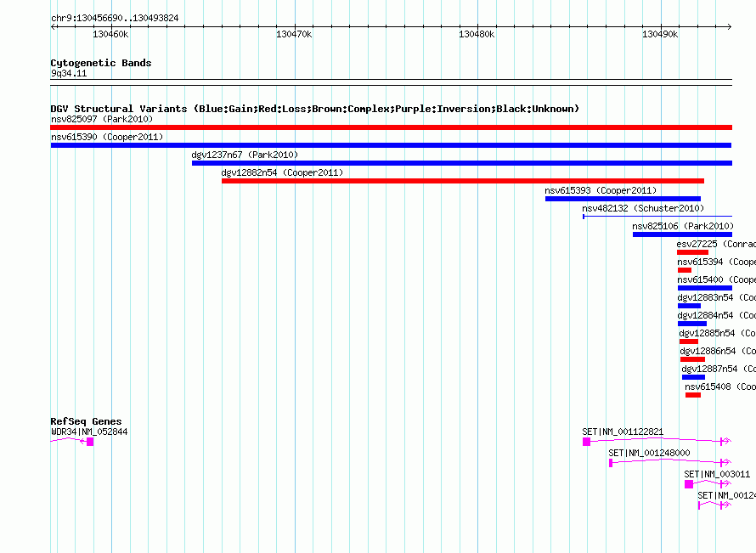Click the nsv482132 (Schuster2010) label
The height and width of the screenshot is (553, 756).
pyautogui.click(x=643, y=208)
